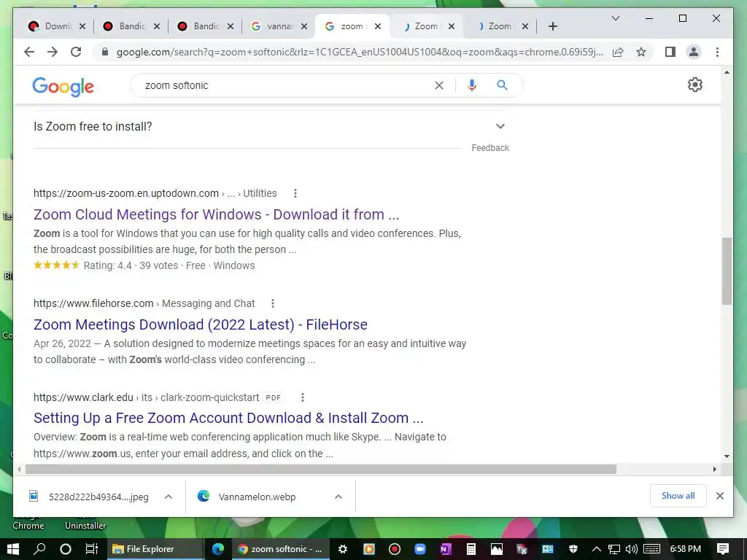Reload the current page
Screen dimensions: 747x560
(x=76, y=52)
